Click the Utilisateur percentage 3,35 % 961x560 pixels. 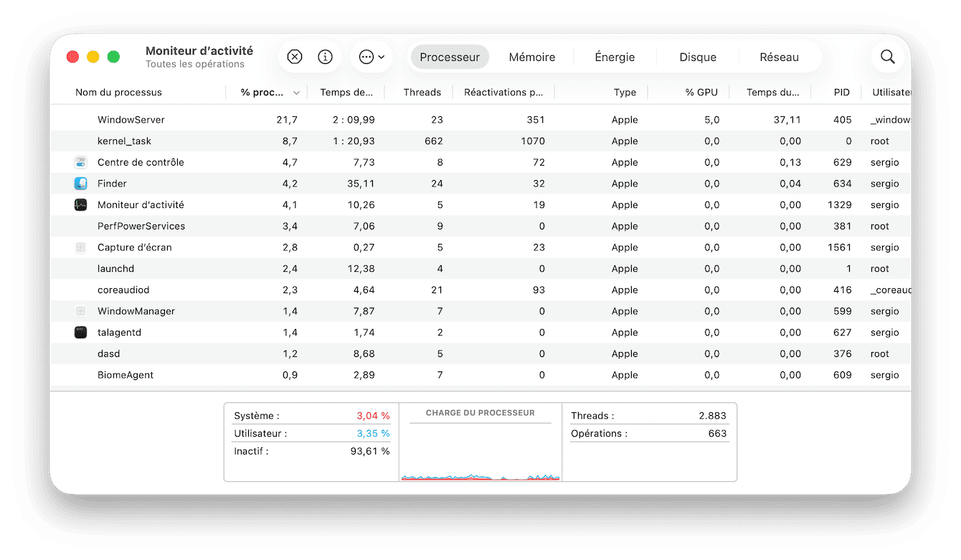(x=373, y=434)
